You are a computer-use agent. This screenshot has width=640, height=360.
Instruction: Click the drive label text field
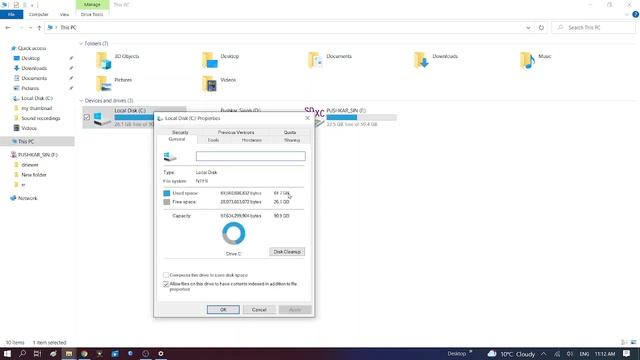coord(250,156)
